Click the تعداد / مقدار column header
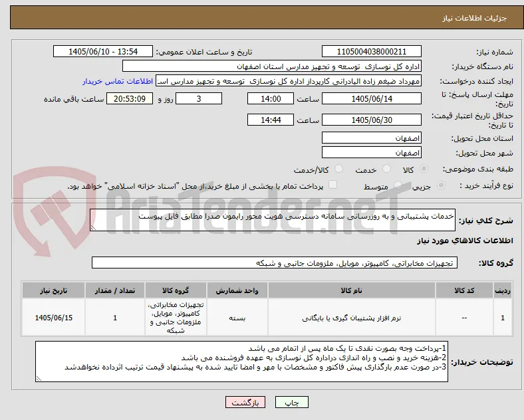Image resolution: width=524 pixels, height=420 pixels. tap(115, 290)
